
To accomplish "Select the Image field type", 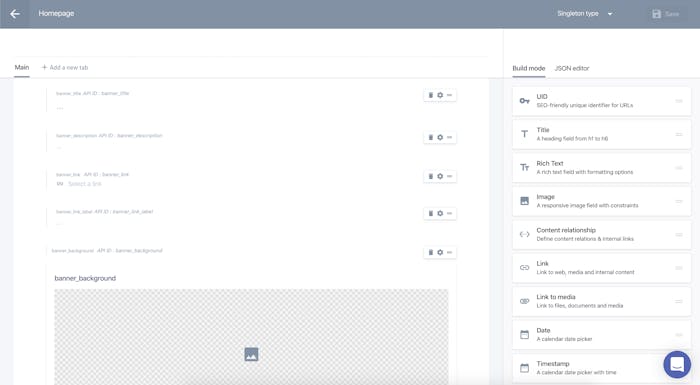I will [x=601, y=201].
